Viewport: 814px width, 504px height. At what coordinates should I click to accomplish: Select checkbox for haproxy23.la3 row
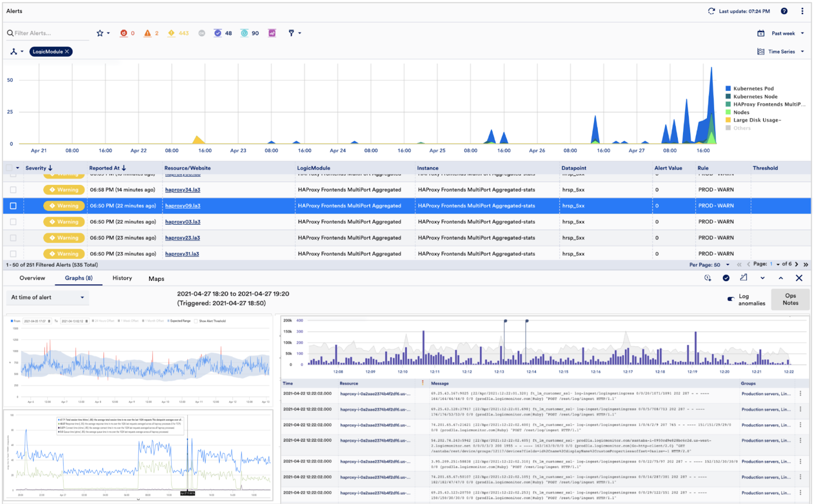pos(13,238)
